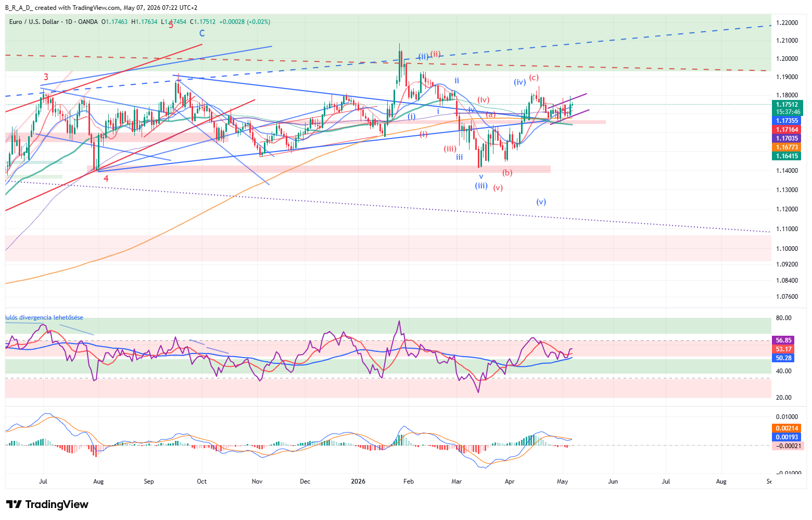Click the Nov label on the time axis
This screenshot has height=520, width=812.
pyautogui.click(x=257, y=481)
